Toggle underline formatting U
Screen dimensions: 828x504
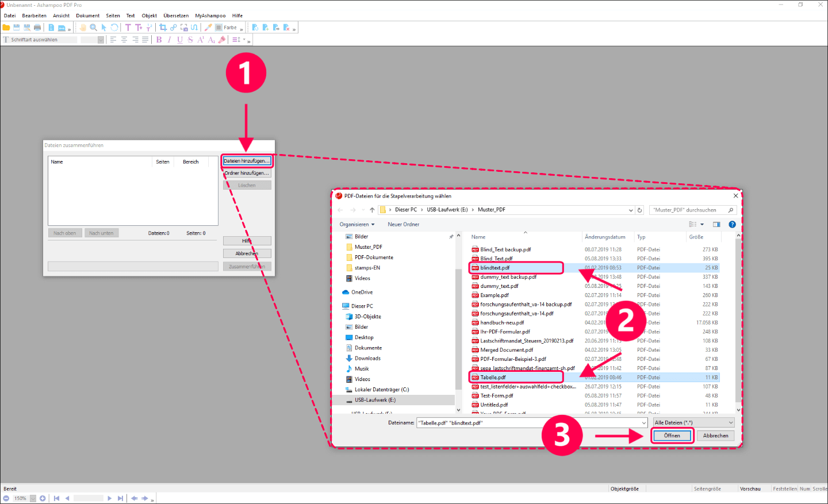click(x=180, y=40)
